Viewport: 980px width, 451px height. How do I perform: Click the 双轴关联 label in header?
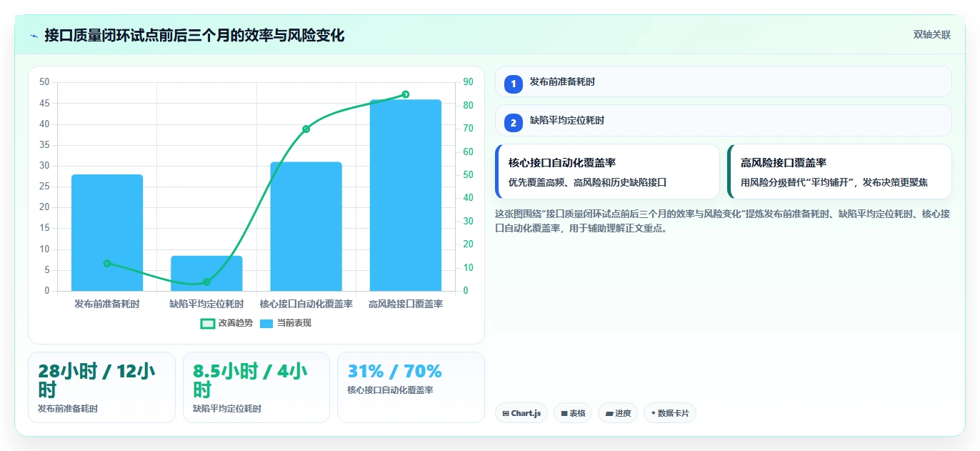point(931,35)
